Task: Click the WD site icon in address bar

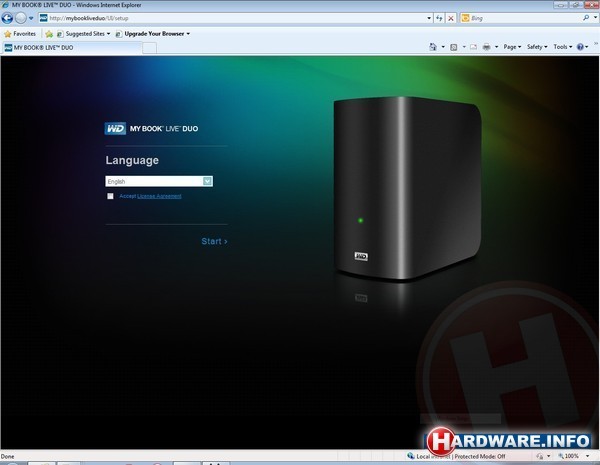Action: pos(44,18)
